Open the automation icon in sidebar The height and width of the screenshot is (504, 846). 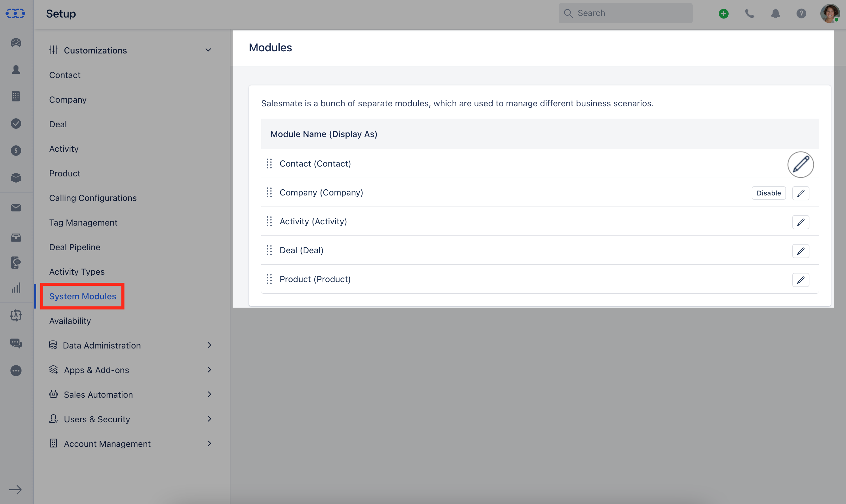(16, 316)
